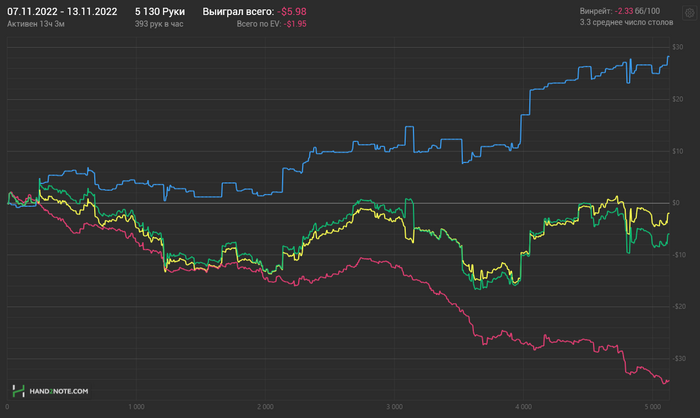
Task: Click the 'Винрейт:' label
Action: coord(596,11)
